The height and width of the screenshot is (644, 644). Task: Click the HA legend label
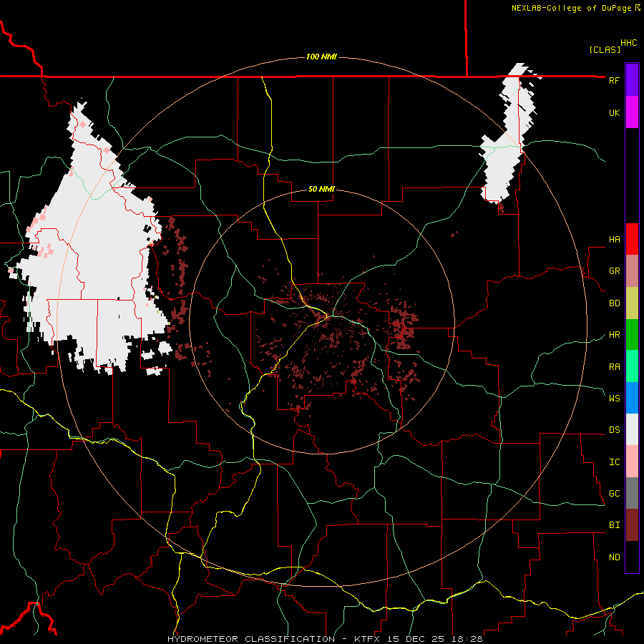614,240
